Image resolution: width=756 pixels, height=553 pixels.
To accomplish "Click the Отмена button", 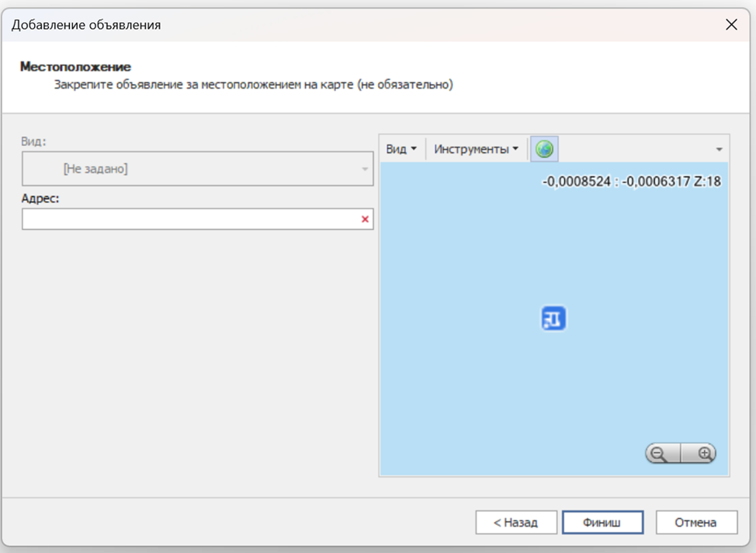I will pyautogui.click(x=695, y=522).
